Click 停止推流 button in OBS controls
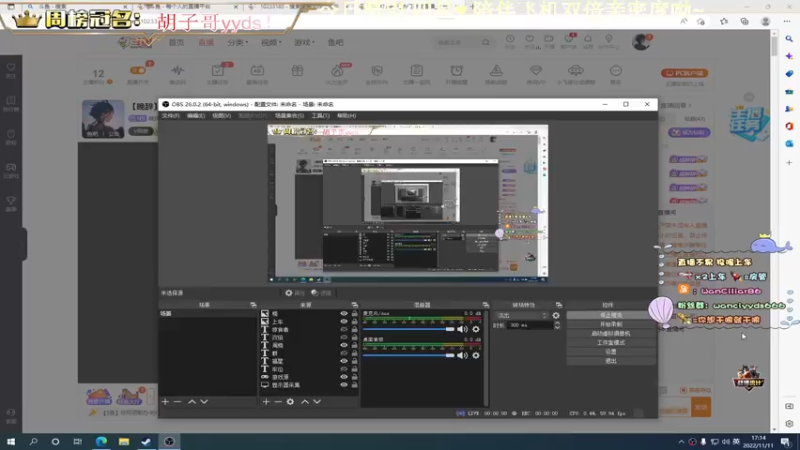This screenshot has width=800, height=450. (611, 315)
